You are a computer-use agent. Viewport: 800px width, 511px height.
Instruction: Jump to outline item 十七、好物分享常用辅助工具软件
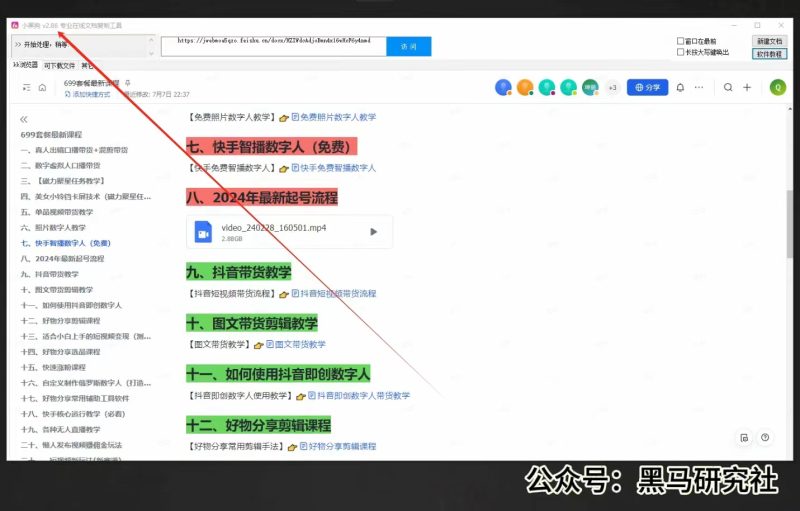point(74,398)
